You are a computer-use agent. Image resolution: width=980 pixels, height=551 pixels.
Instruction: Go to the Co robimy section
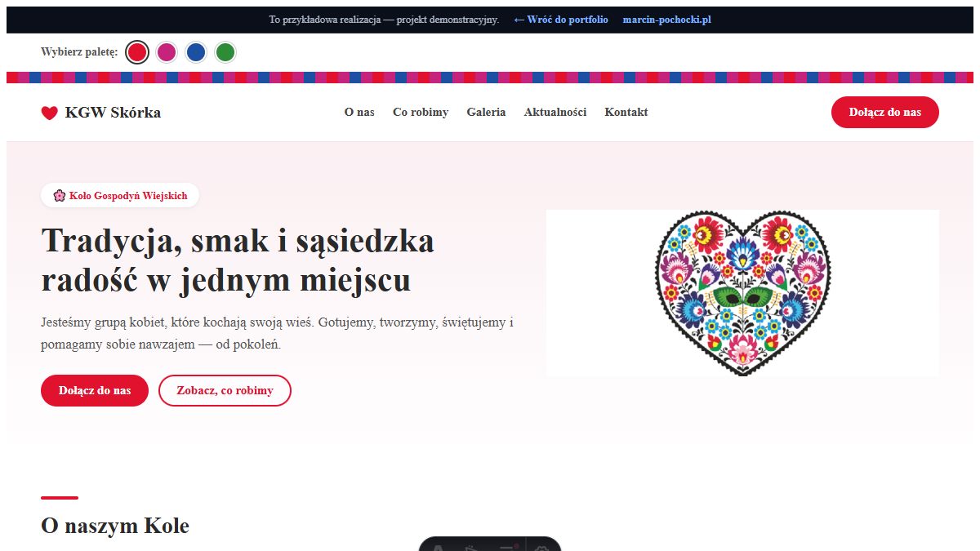421,113
